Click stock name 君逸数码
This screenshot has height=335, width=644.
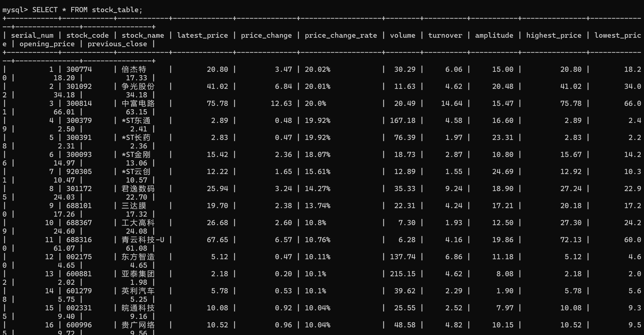[x=138, y=189]
